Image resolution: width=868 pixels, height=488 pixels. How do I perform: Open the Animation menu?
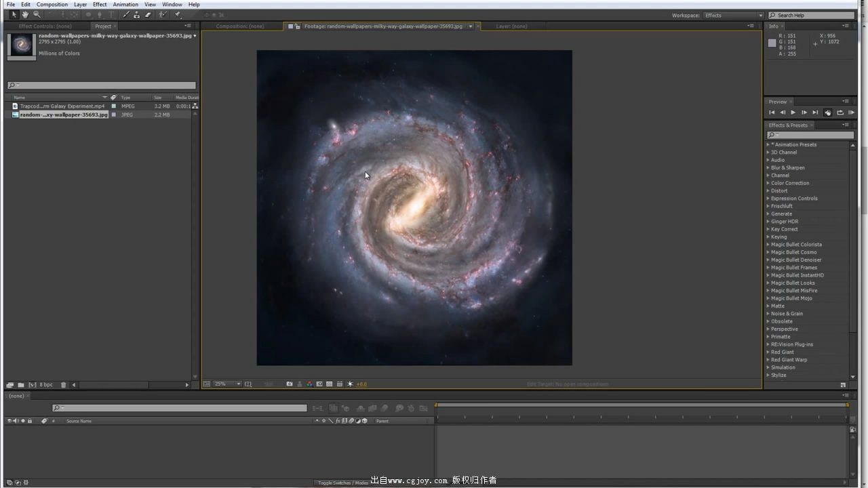(x=125, y=4)
